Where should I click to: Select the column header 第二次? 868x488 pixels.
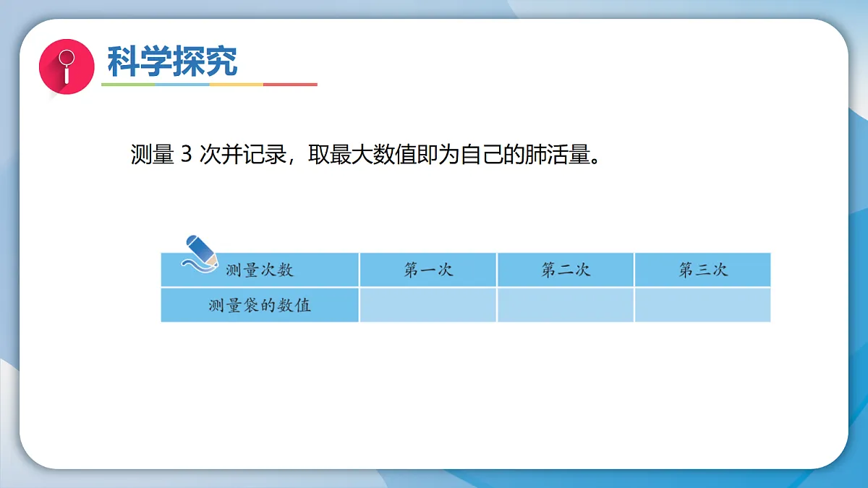click(x=566, y=270)
